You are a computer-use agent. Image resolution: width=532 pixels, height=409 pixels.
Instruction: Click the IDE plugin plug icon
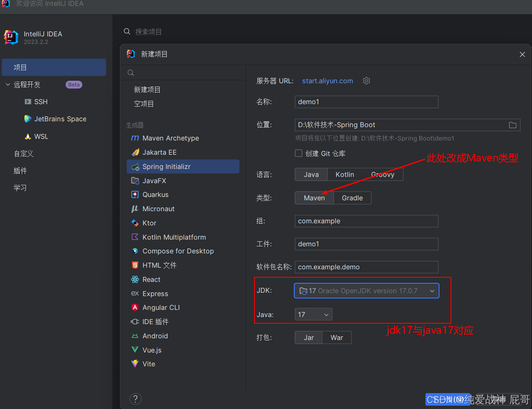pos(135,322)
